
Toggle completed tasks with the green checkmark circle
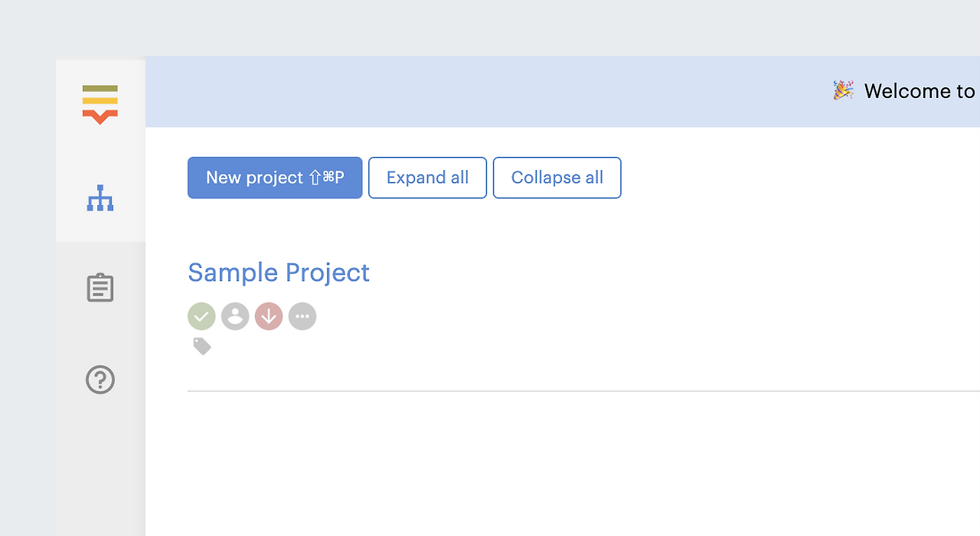pos(201,315)
